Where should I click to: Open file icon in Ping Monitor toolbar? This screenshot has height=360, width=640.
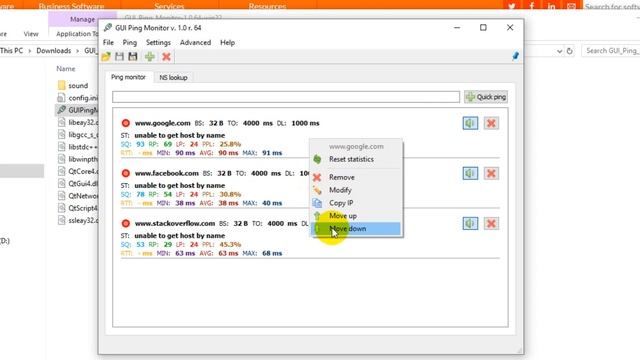(106, 57)
